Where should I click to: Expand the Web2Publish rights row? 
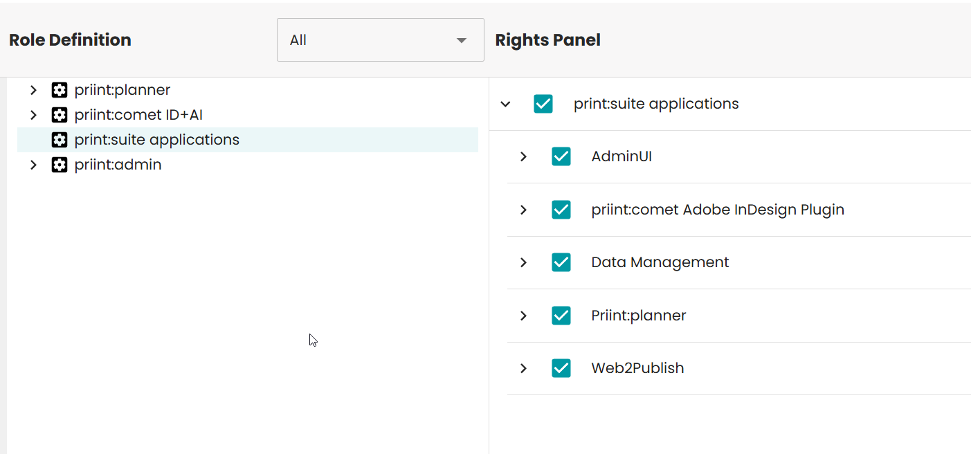tap(524, 368)
